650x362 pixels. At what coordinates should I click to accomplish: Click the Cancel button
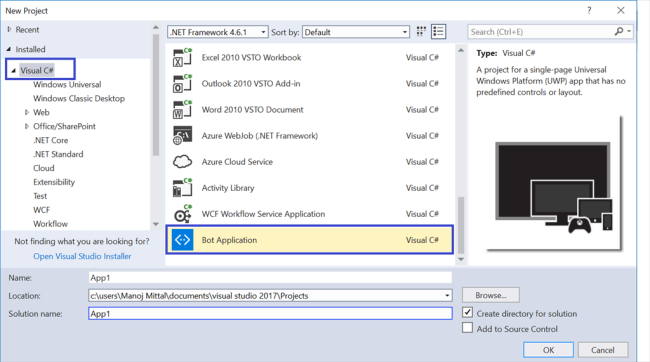pyautogui.click(x=603, y=350)
